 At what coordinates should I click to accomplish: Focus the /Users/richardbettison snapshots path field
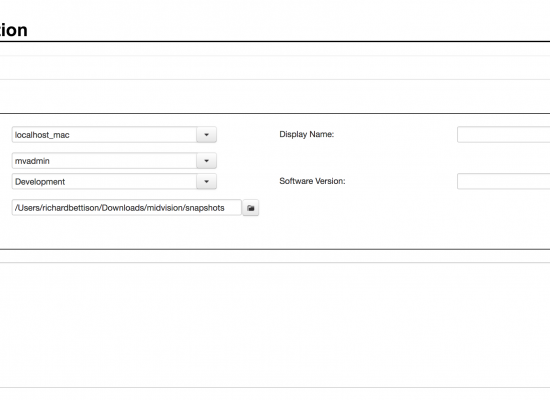127,208
